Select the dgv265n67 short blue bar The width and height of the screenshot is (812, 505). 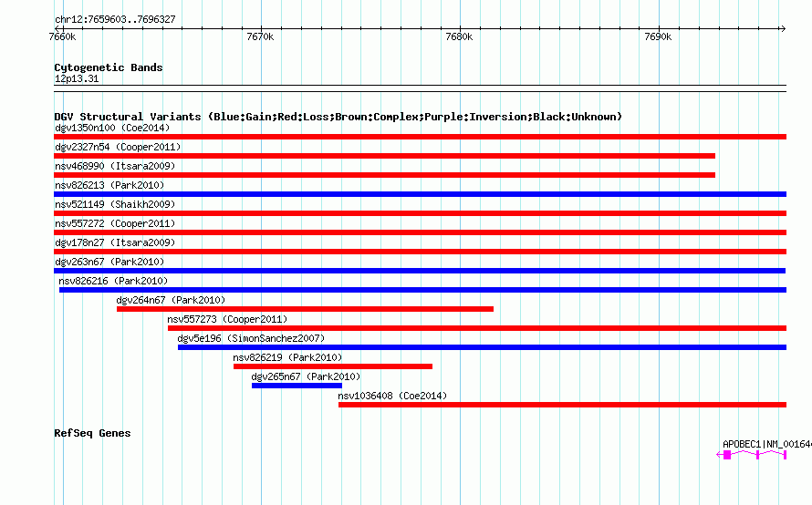pyautogui.click(x=297, y=386)
